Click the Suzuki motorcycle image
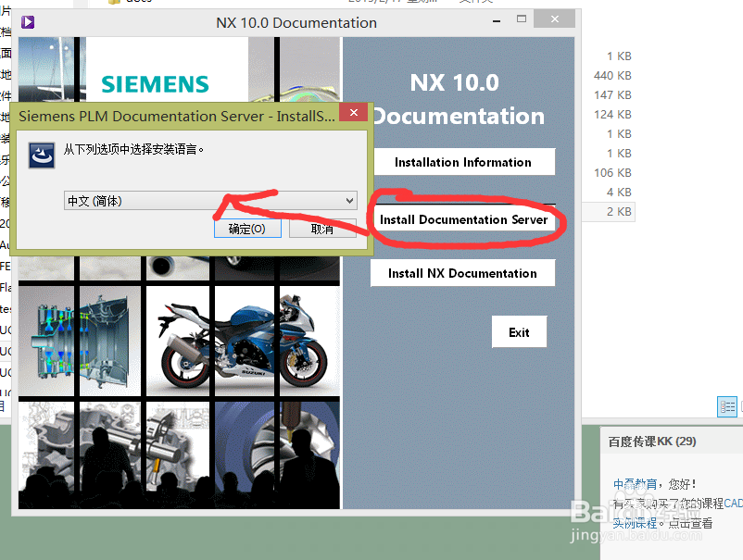 point(243,342)
